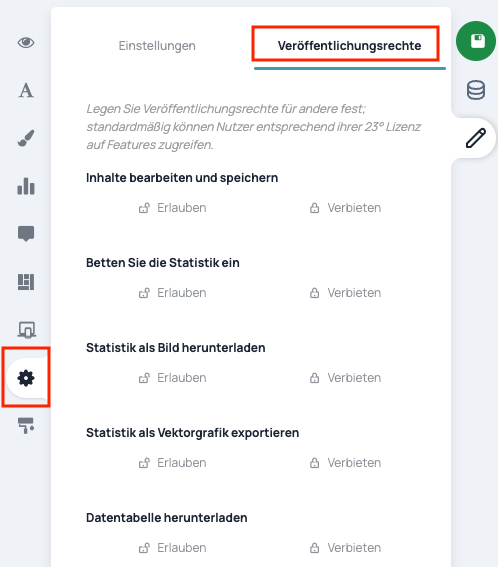Open the responsive devices icon
This screenshot has width=498, height=567.
pos(27,330)
